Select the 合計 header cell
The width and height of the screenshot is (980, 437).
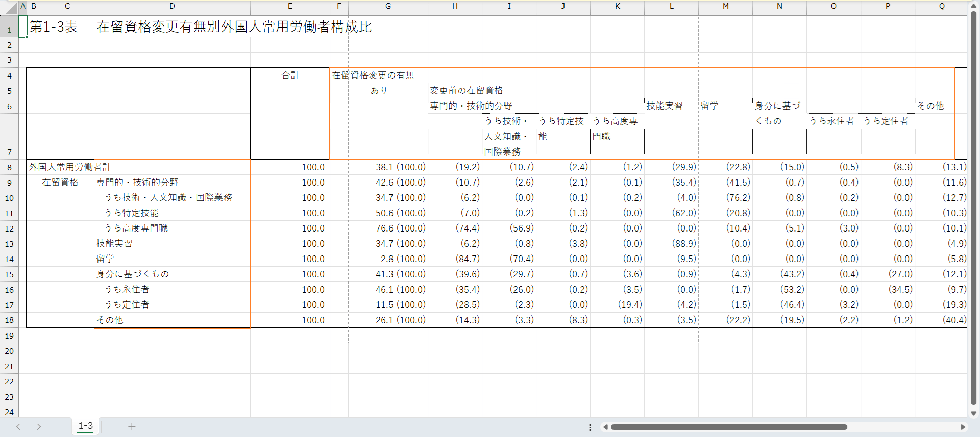pyautogui.click(x=290, y=75)
